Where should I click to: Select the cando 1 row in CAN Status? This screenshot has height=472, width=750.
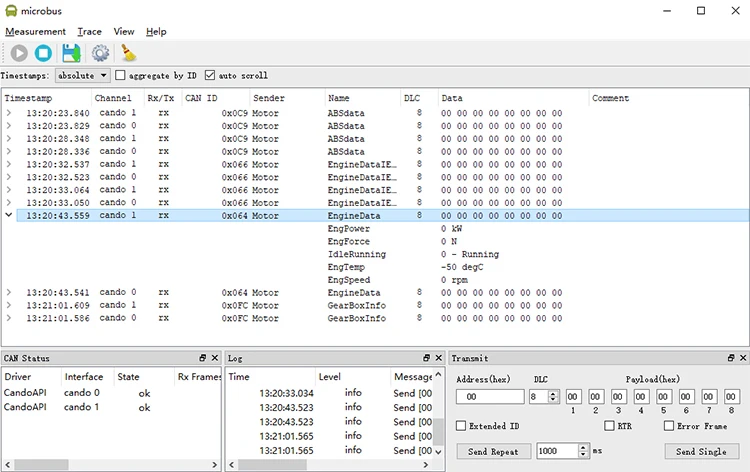[x=111, y=407]
